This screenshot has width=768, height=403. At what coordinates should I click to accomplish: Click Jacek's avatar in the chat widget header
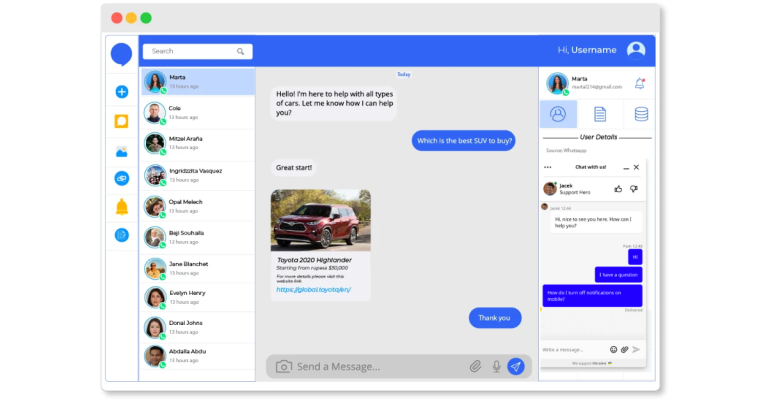550,189
